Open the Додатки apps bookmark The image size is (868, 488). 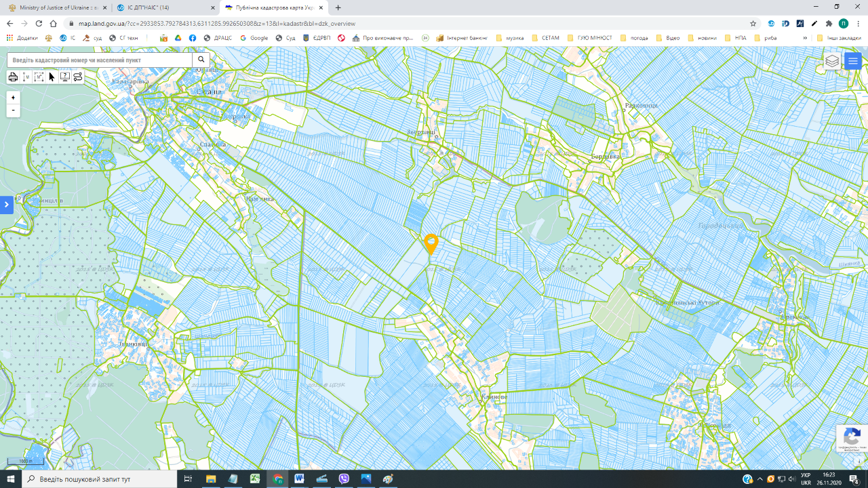(22, 38)
